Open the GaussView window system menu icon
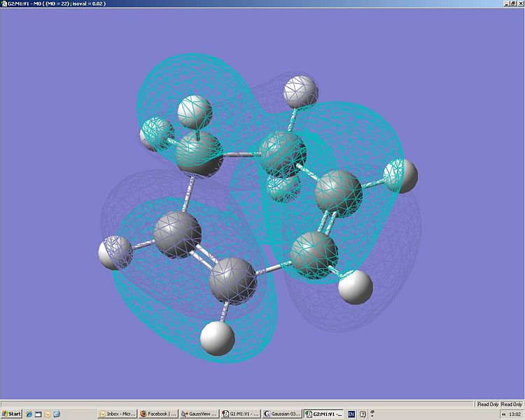The width and height of the screenshot is (525, 420). pos(3,3)
